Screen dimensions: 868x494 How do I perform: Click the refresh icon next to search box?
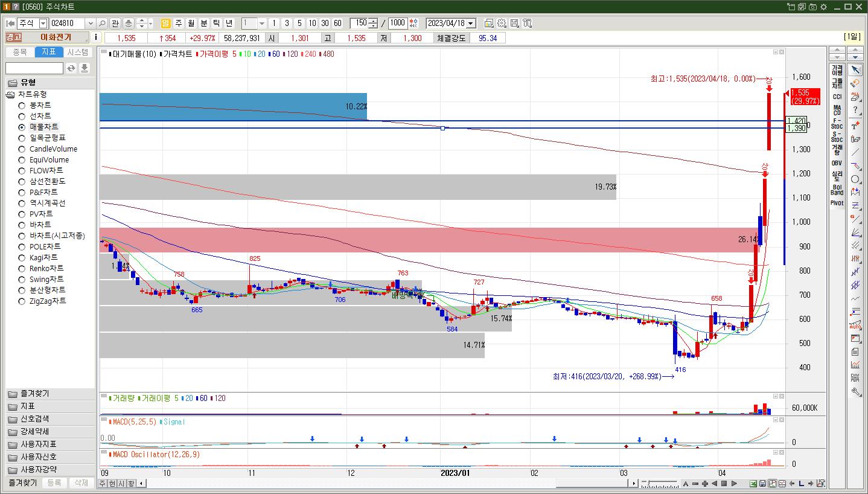pyautogui.click(x=71, y=68)
